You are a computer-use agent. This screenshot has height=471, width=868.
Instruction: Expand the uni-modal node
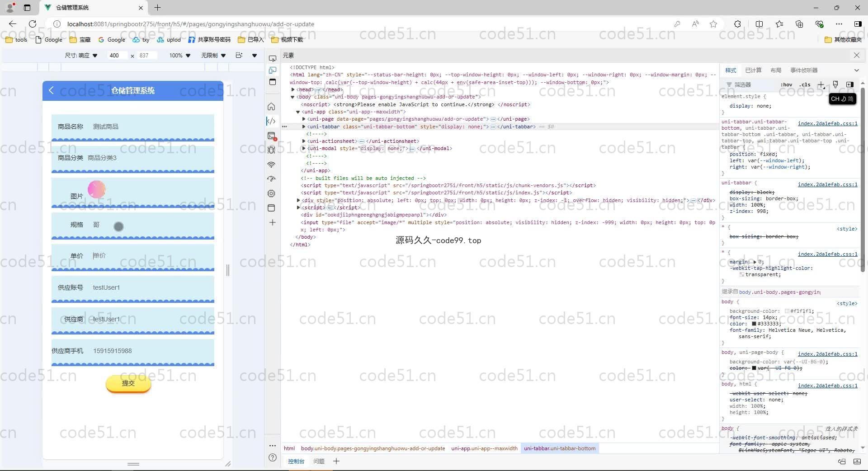tap(304, 148)
